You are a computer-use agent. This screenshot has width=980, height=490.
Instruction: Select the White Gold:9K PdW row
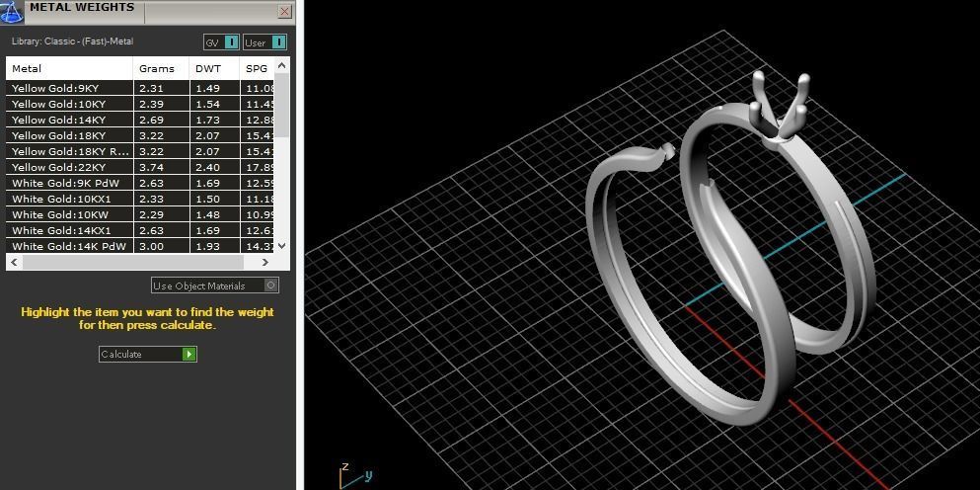140,183
